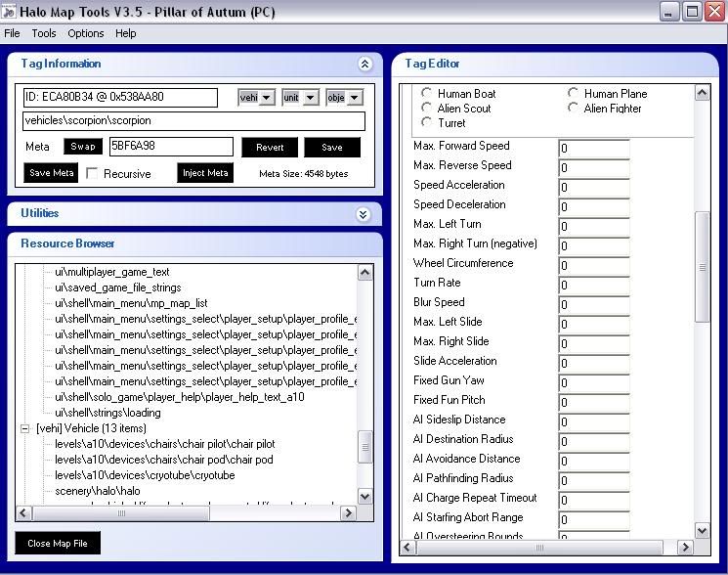Screen dimensions: 728x575
Task: Click the vehicles\scorpion\scorpion path field
Action: pyautogui.click(x=193, y=120)
